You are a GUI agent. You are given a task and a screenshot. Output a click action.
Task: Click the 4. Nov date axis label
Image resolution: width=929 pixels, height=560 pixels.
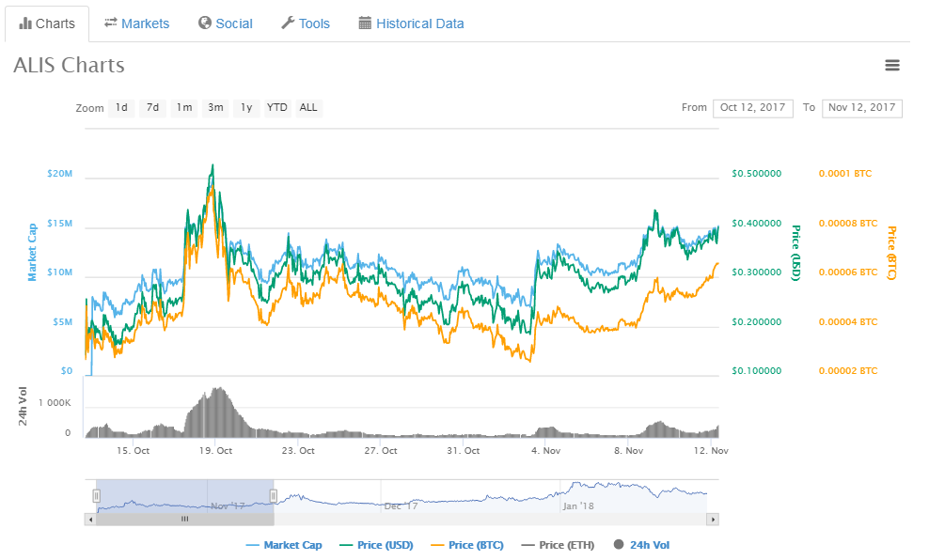tap(545, 450)
